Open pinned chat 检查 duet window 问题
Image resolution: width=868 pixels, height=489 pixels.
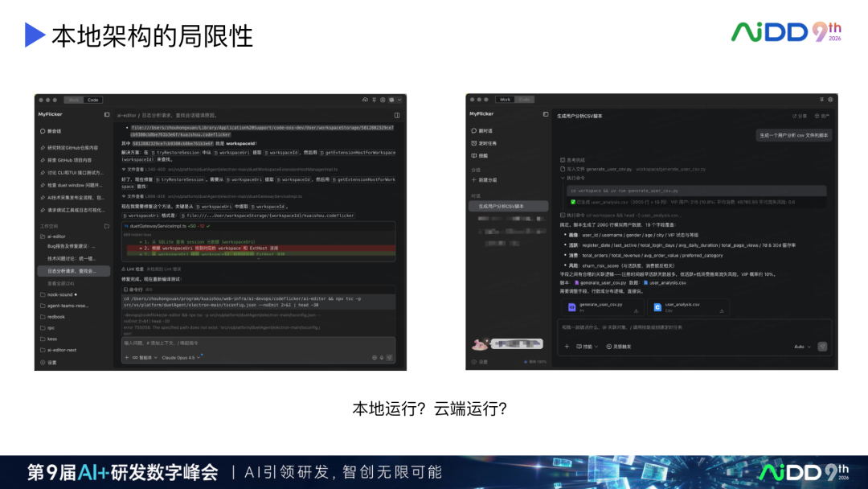tap(72, 185)
